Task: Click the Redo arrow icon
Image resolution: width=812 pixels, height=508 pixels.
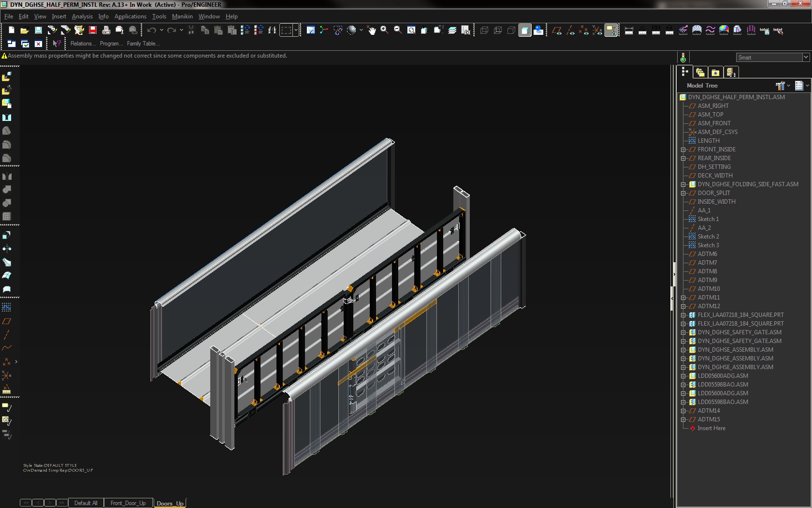Action: click(x=171, y=30)
